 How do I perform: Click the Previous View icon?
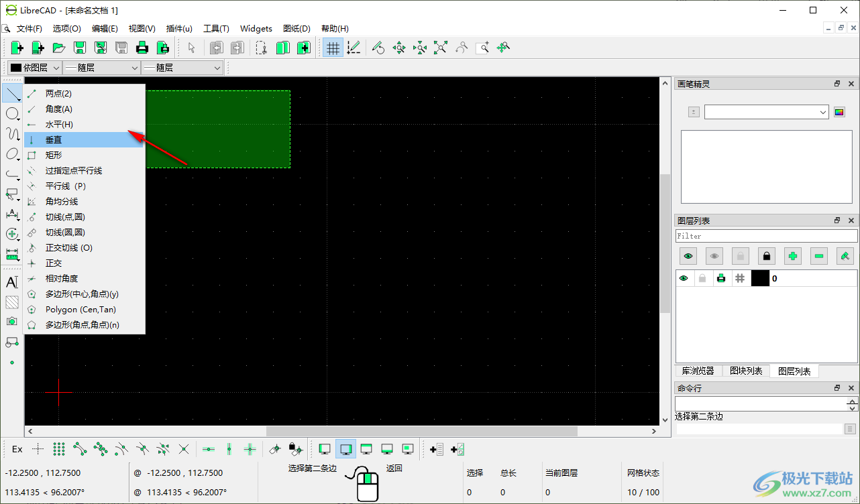click(462, 48)
